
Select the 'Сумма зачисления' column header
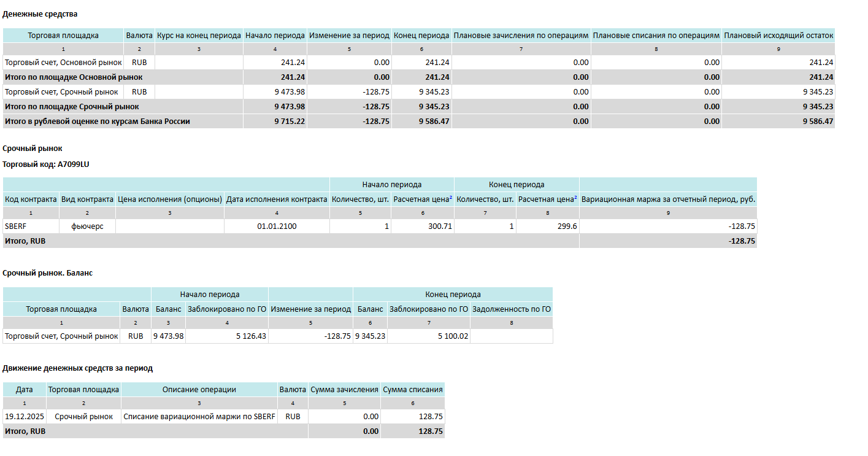(345, 390)
